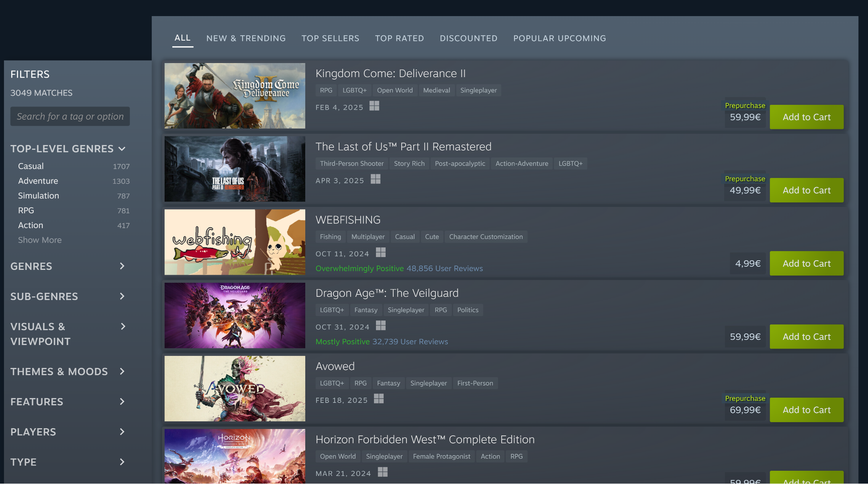The height and width of the screenshot is (484, 868).
Task: Open Dragon Age 32,739 User Reviews
Action: [410, 342]
